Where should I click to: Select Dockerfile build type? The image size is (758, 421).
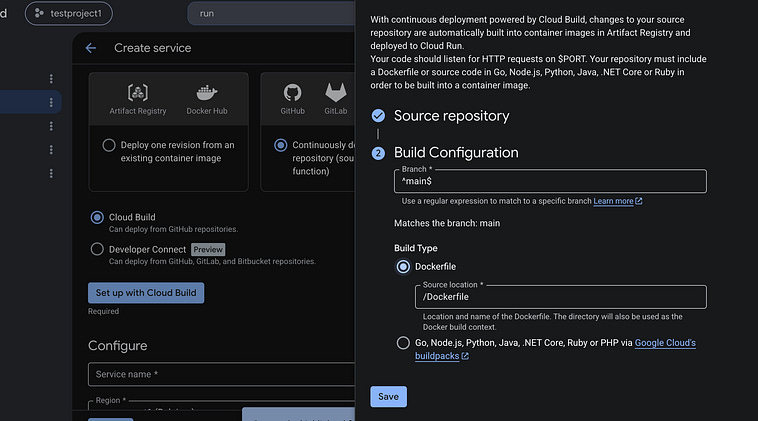[403, 266]
